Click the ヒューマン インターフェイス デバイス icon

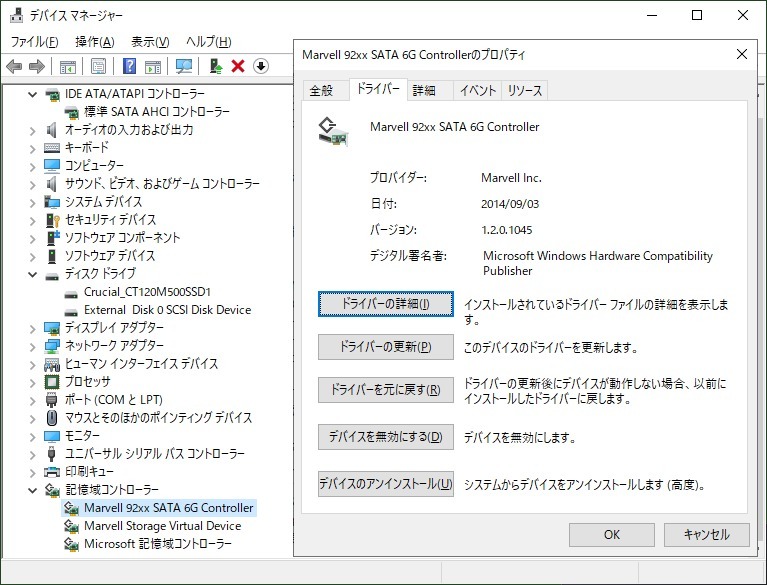52,364
